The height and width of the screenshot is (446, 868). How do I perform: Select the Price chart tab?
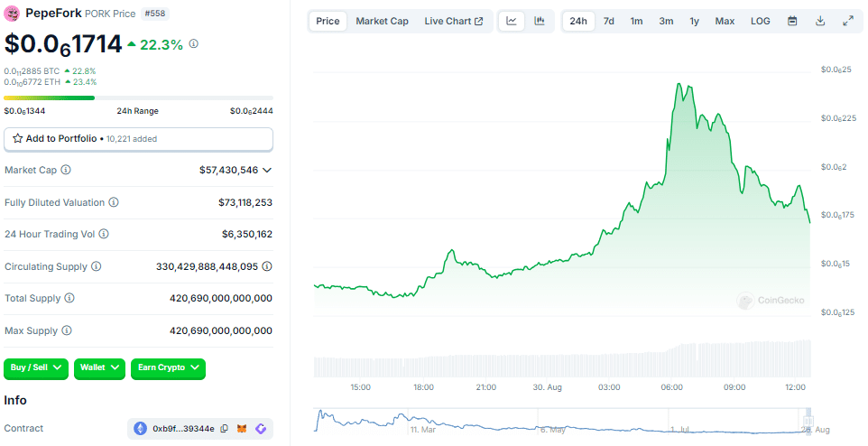tap(328, 21)
